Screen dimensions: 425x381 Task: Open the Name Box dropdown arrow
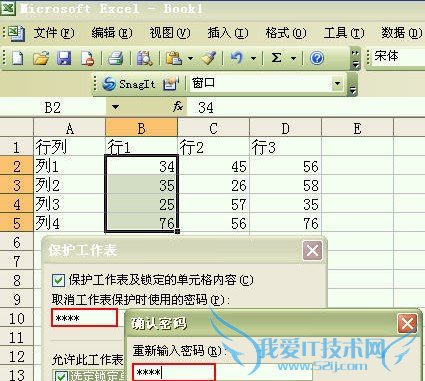point(115,107)
